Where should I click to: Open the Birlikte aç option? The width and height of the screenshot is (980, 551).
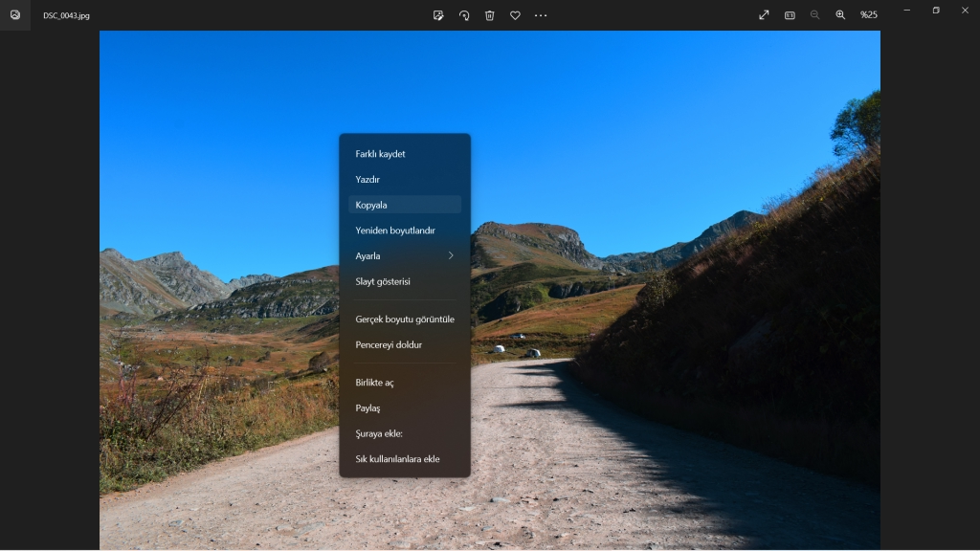tap(405, 383)
